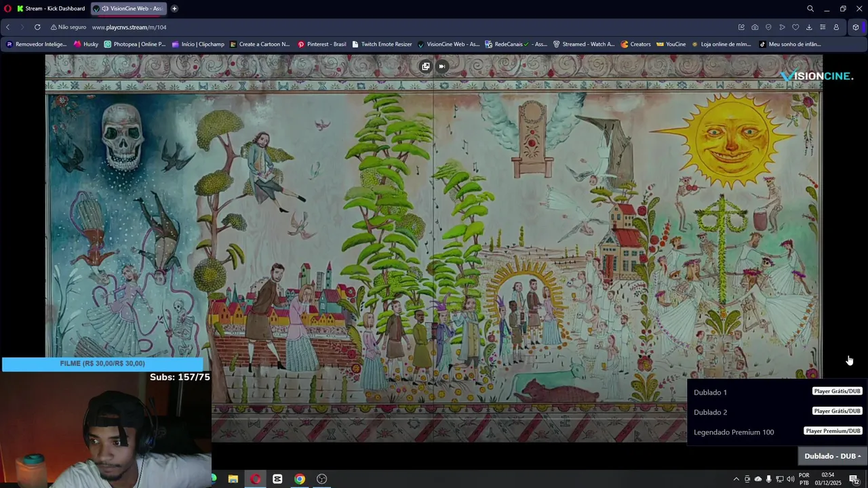The width and height of the screenshot is (868, 488).
Task: Switch the POR PTB input language
Action: point(804,479)
